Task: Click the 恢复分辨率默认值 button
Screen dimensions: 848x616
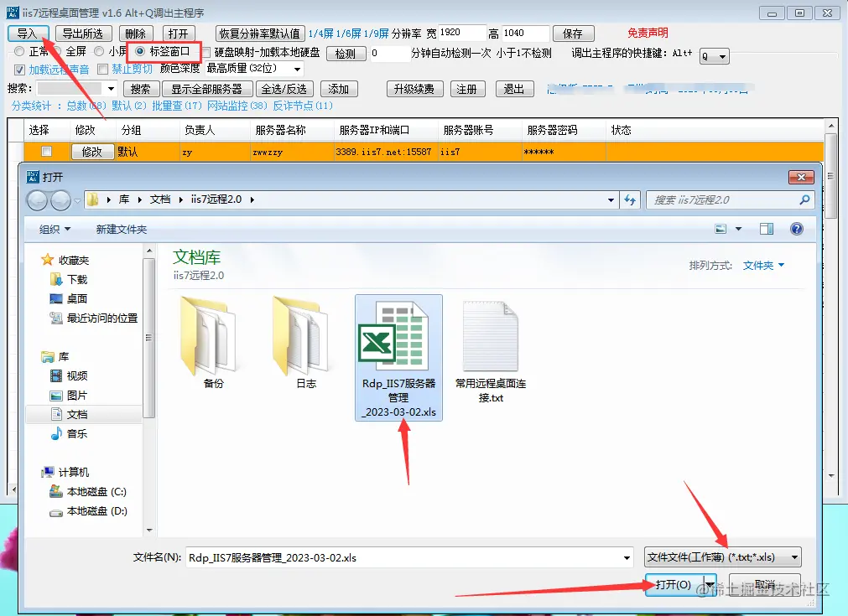Action: [259, 34]
